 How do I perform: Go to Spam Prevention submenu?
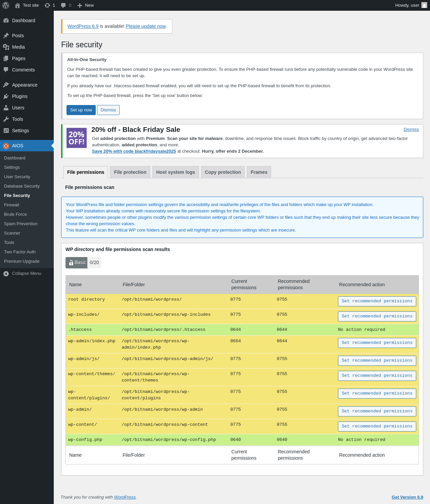click(21, 224)
